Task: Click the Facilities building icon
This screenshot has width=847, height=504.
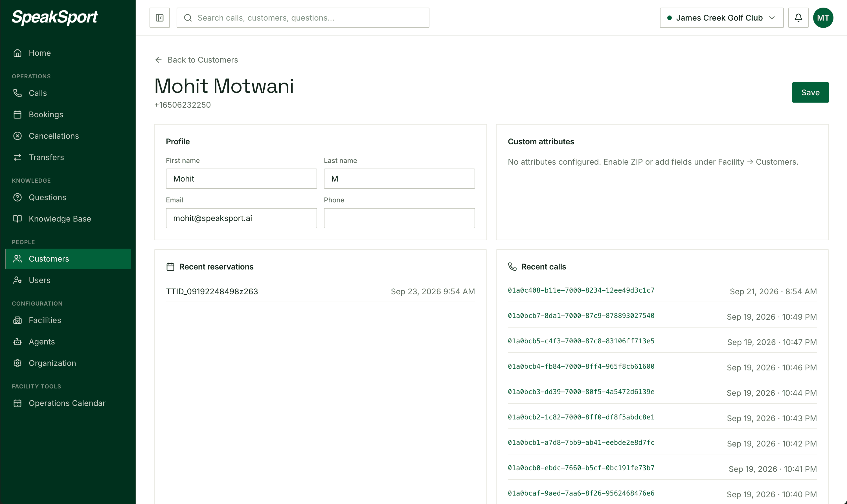Action: click(x=17, y=320)
